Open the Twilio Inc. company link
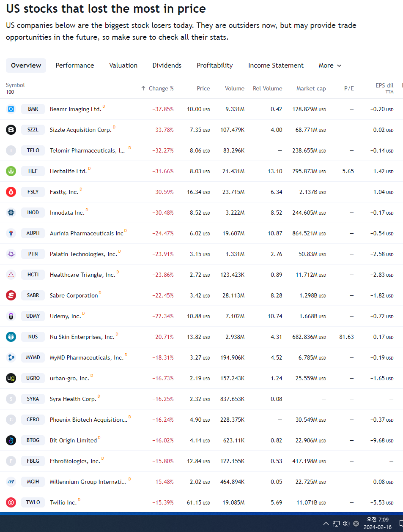 point(63,502)
